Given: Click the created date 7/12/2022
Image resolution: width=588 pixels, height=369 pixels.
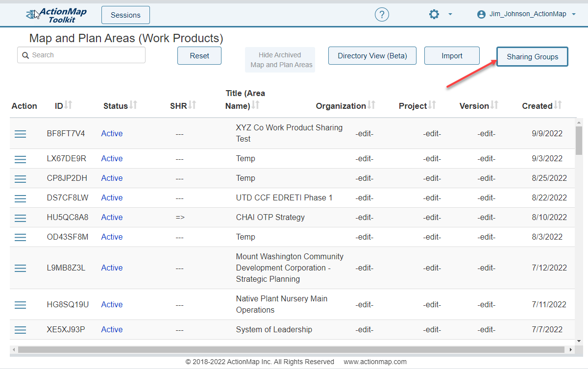Looking at the screenshot, I should pyautogui.click(x=549, y=268).
